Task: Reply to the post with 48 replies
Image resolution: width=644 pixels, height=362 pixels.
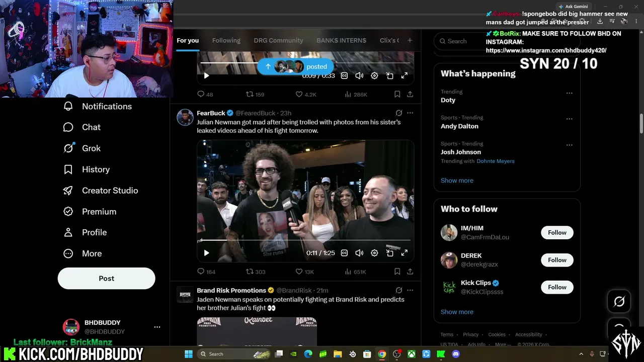Action: (x=205, y=94)
